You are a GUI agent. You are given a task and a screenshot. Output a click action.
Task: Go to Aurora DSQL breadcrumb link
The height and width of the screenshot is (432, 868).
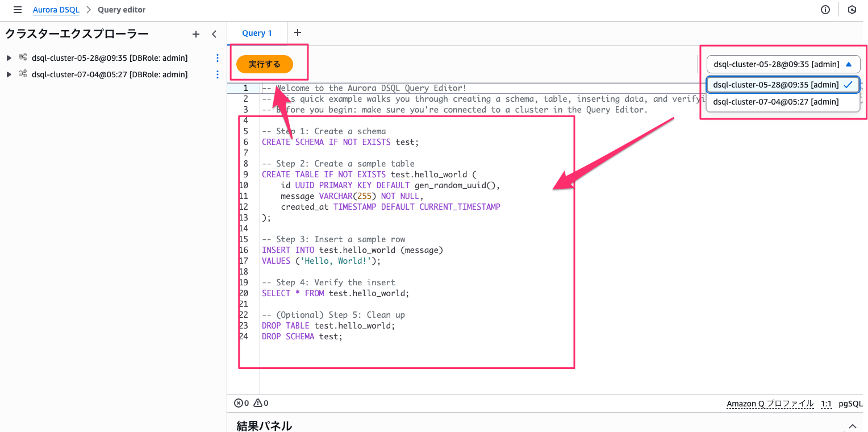[x=56, y=10]
